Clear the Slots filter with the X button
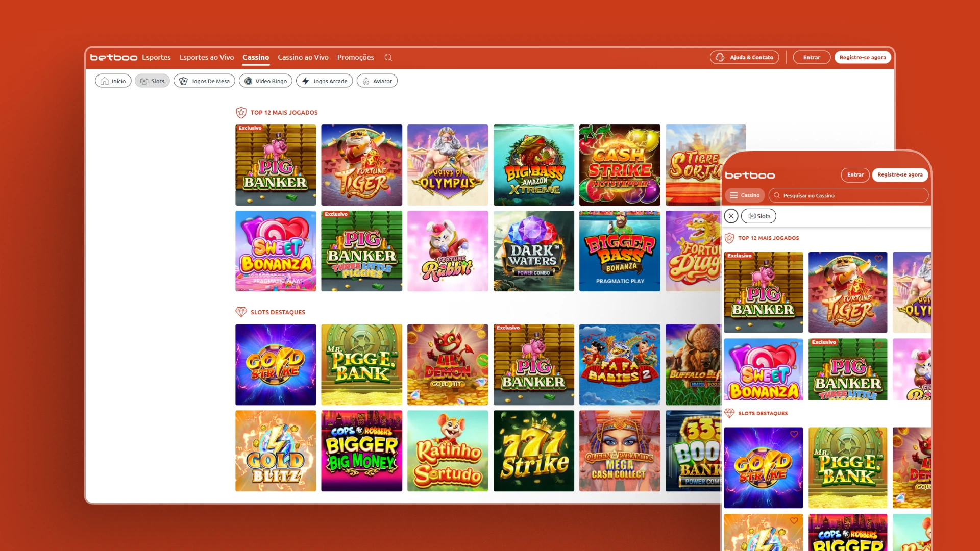Image resolution: width=980 pixels, height=551 pixels. (731, 216)
